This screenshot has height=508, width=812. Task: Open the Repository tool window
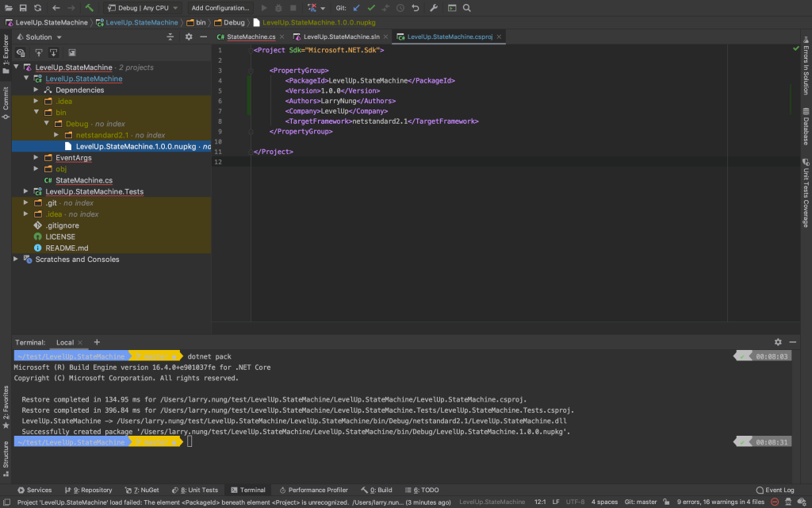(89, 490)
